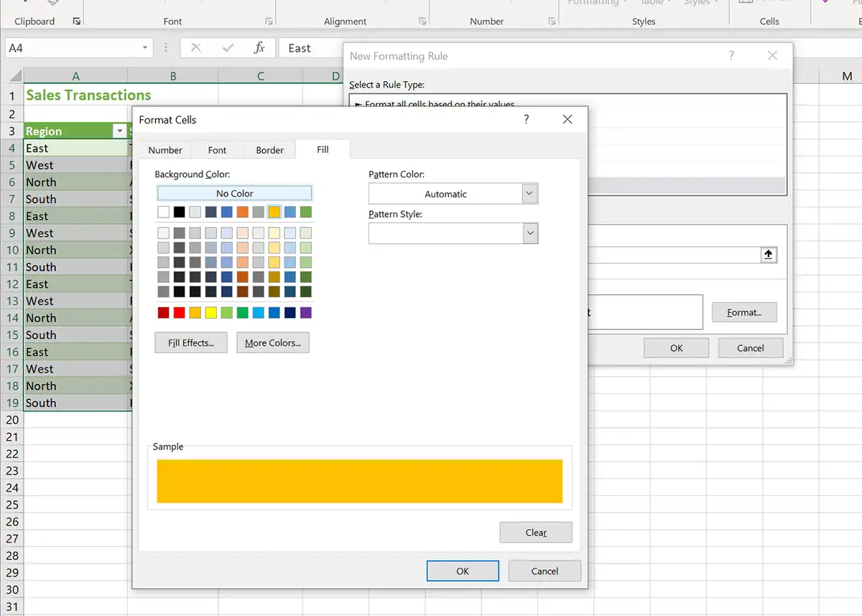Open the Insert Function fx button
The width and height of the screenshot is (862, 616).
point(259,48)
